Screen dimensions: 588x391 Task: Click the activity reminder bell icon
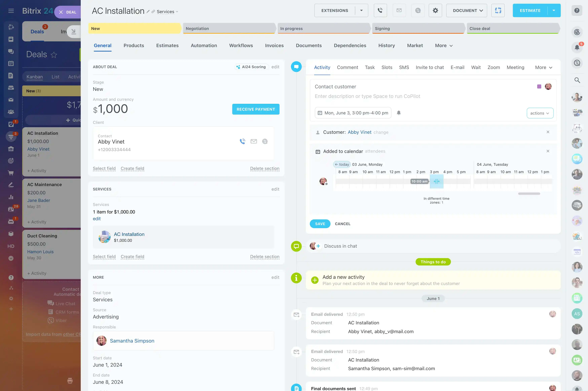coord(399,113)
